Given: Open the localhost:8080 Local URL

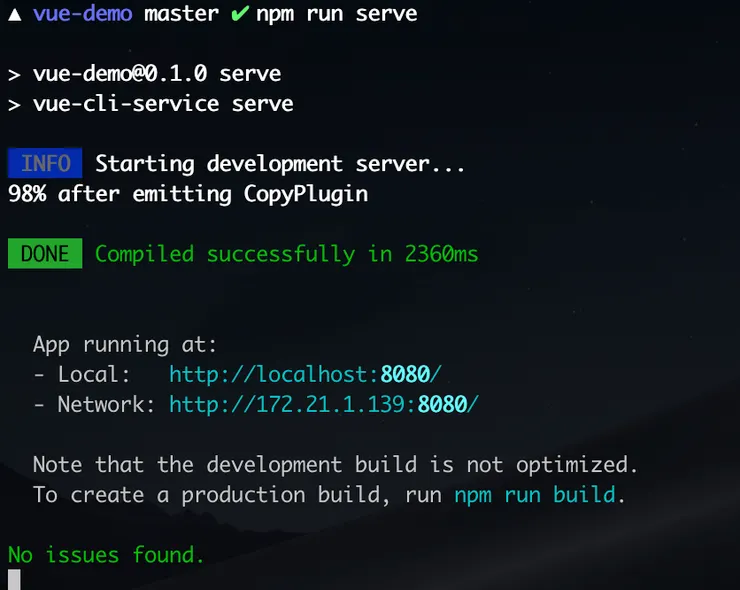Looking at the screenshot, I should click(305, 375).
